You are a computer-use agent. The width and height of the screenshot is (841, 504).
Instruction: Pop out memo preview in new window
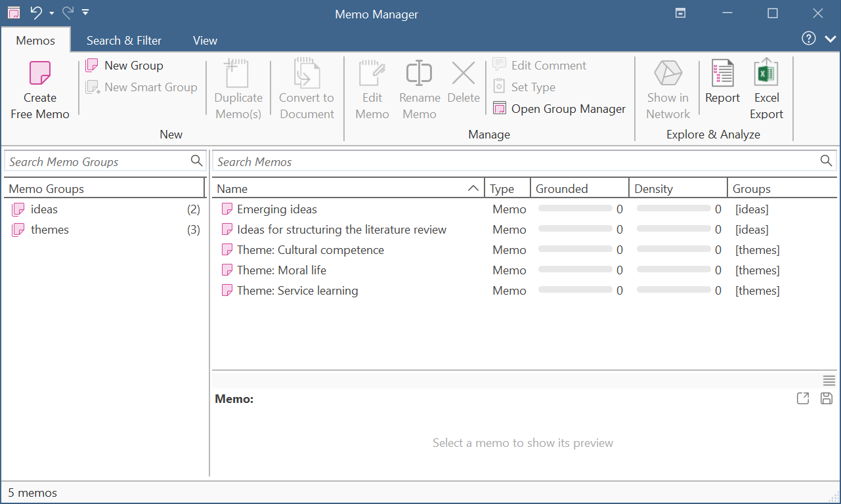(803, 398)
